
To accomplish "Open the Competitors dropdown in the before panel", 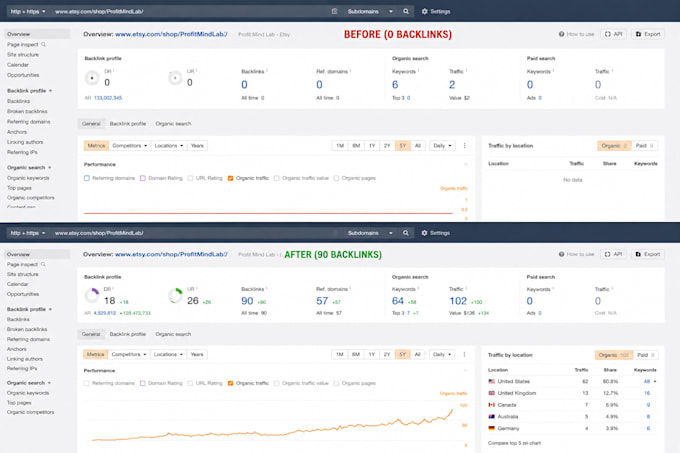I will pos(130,146).
